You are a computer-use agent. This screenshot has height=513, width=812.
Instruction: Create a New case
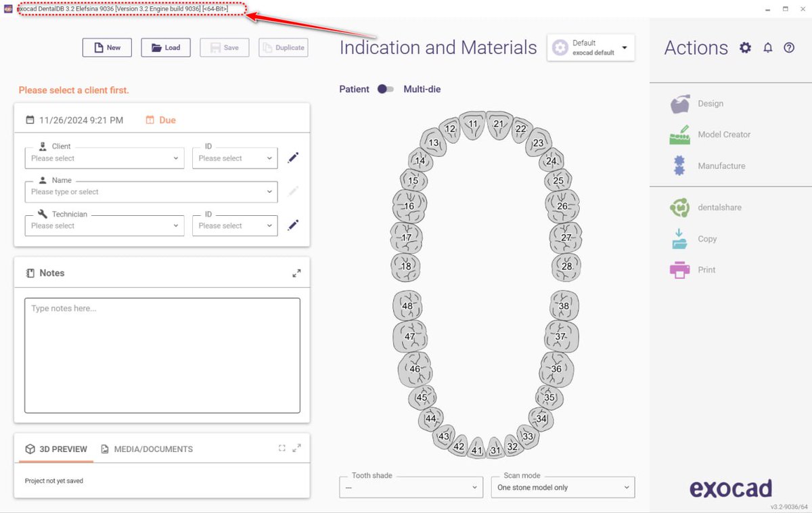[106, 47]
